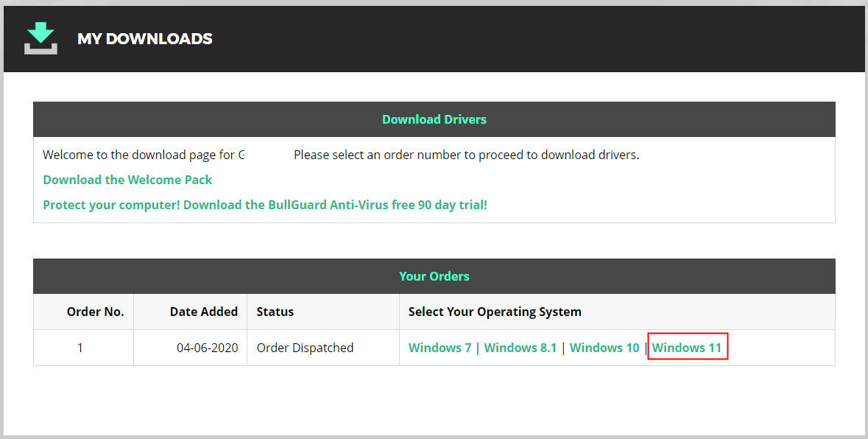Click the 'Please select an order number' instruction
This screenshot has height=439, width=868.
[x=466, y=155]
